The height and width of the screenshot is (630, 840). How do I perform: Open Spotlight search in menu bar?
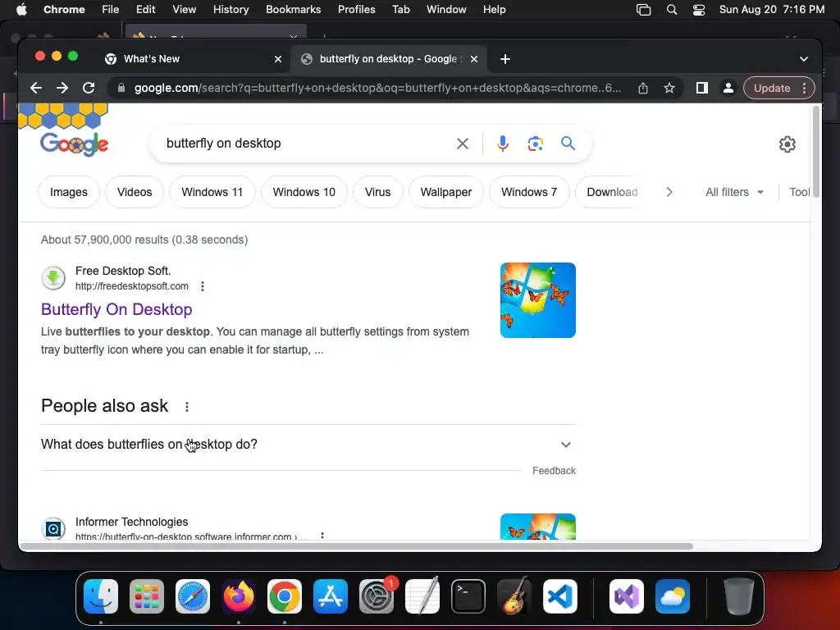[x=672, y=10]
